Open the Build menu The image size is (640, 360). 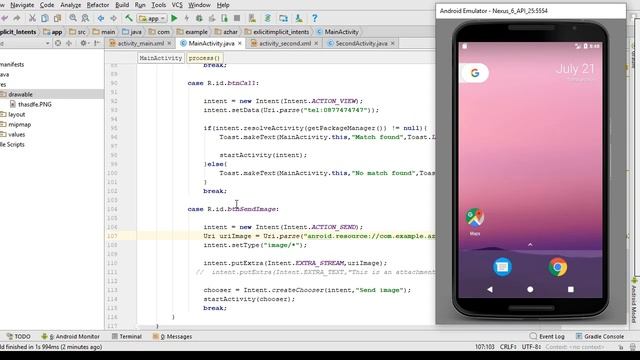click(x=122, y=5)
